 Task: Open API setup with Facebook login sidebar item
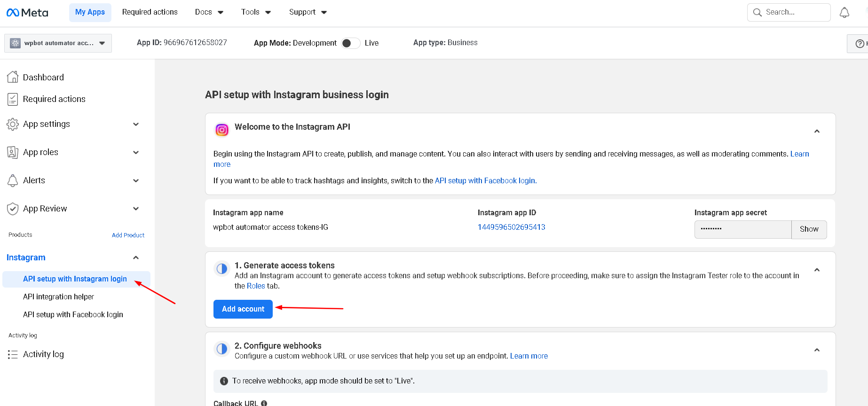73,315
